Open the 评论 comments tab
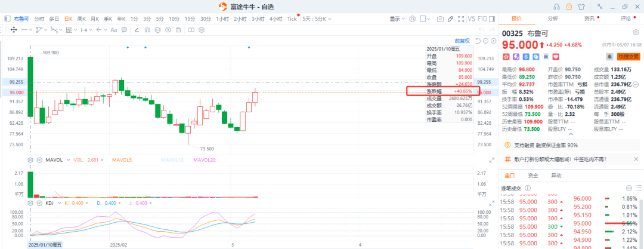Viewport: 644px width, 249px height. click(626, 19)
